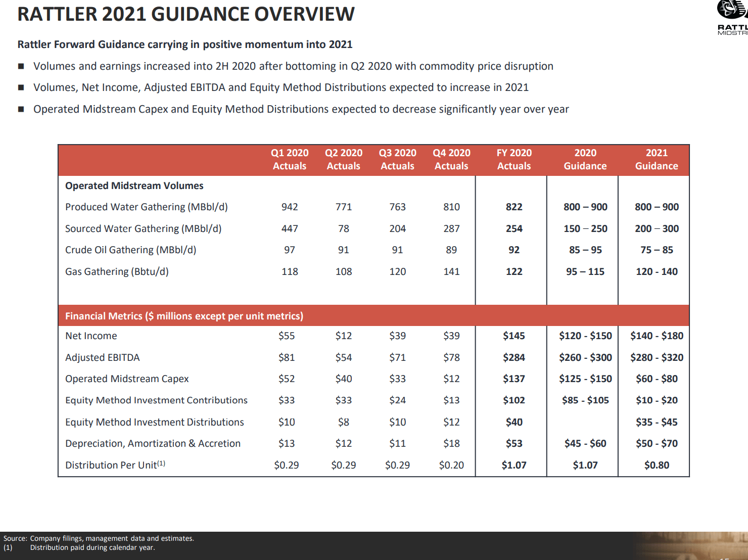The image size is (748, 560).
Task: Click the Depreciation 2020 guidance '$45 - $60'
Action: pos(585,444)
